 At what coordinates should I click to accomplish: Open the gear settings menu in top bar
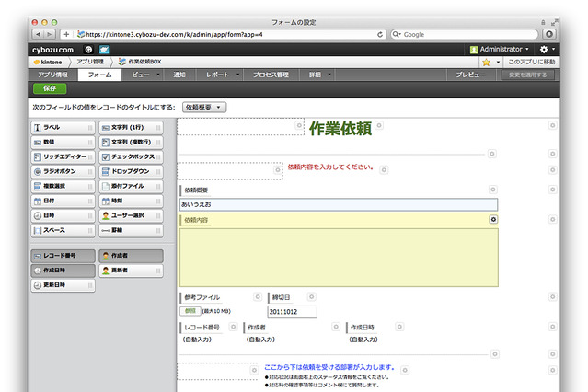(547, 49)
